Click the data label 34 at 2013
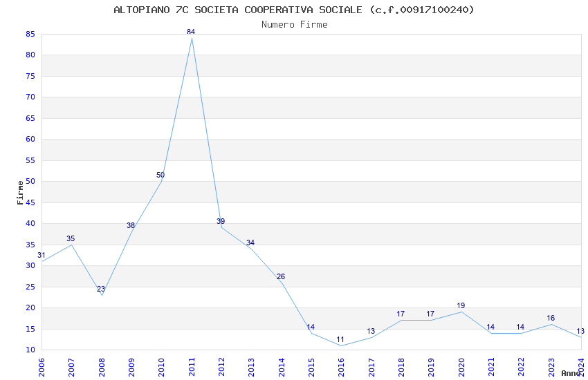 250,243
